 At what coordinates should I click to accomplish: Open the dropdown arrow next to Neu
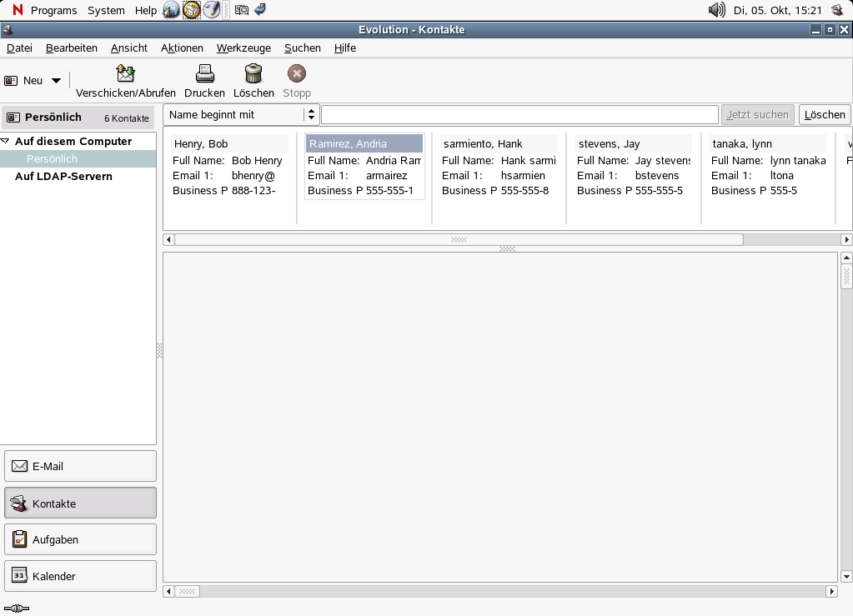[56, 81]
